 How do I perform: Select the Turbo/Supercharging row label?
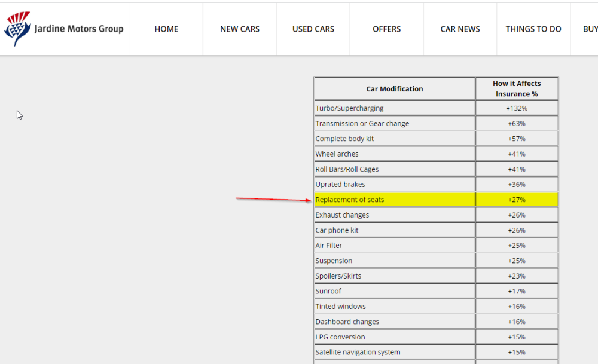coord(349,108)
